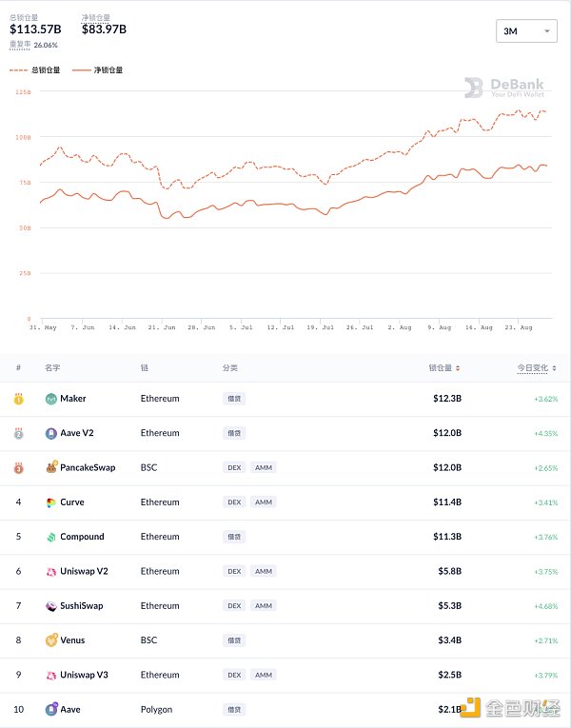Toggle the dashed 总锁仓量 legend series
This screenshot has width=571, height=728.
(34, 70)
